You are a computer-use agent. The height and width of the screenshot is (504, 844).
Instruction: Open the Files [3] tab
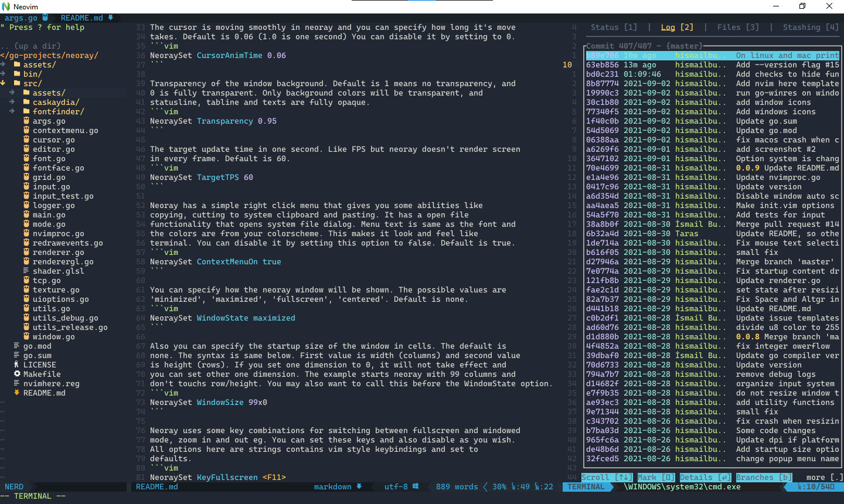pyautogui.click(x=738, y=27)
